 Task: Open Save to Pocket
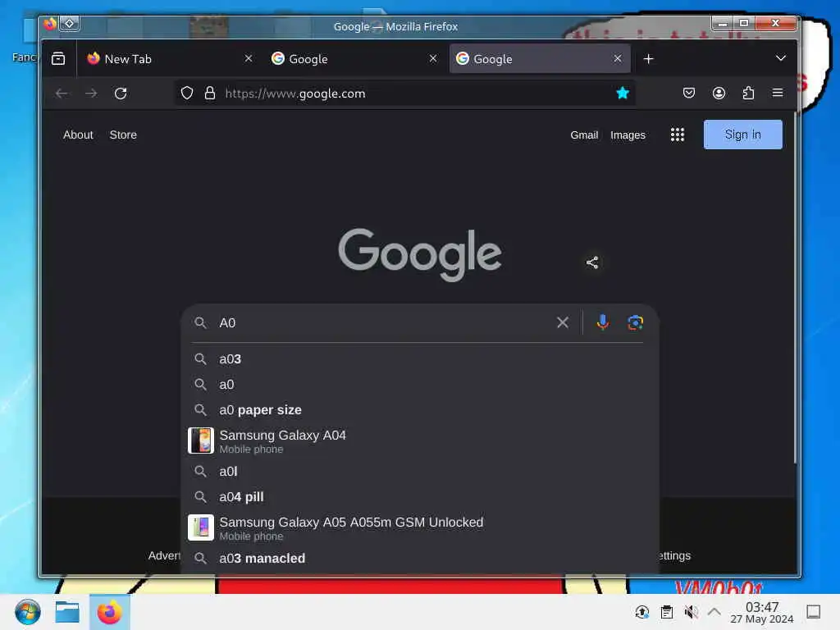[x=689, y=94]
